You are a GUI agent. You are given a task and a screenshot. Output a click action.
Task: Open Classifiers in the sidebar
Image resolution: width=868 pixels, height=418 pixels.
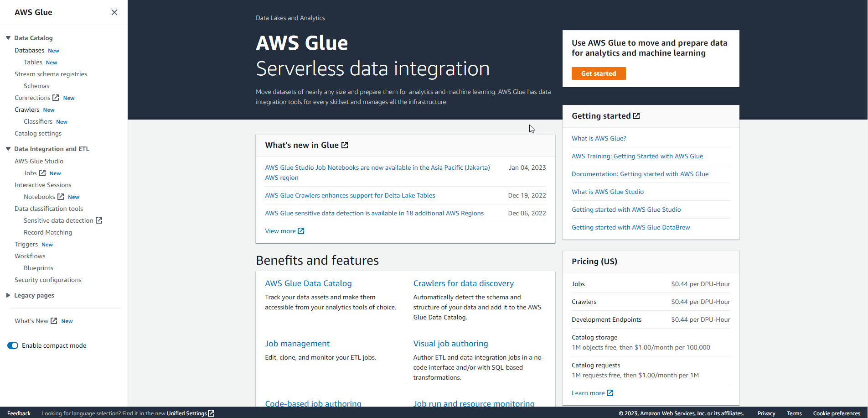click(38, 121)
